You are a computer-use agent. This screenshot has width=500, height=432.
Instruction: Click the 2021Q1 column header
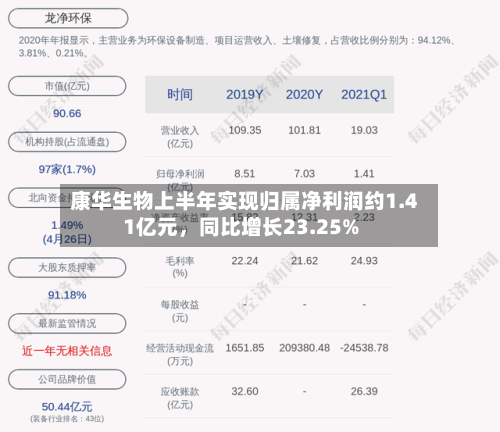pos(364,95)
